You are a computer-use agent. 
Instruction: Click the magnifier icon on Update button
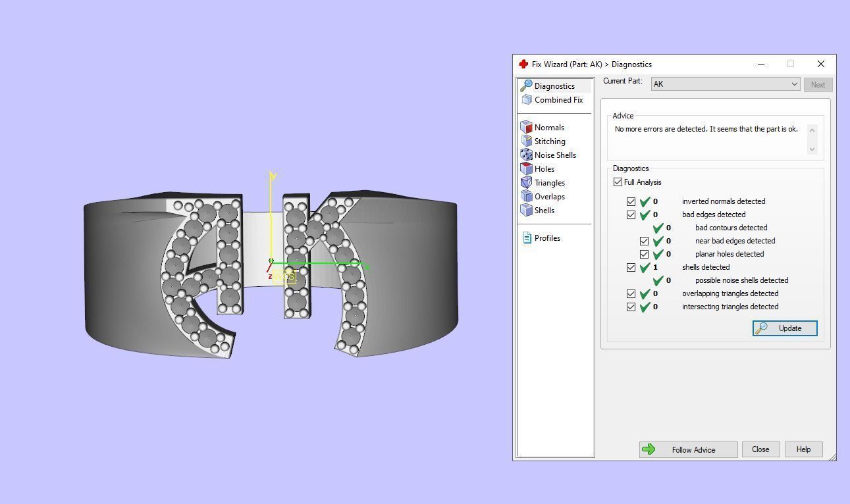762,328
